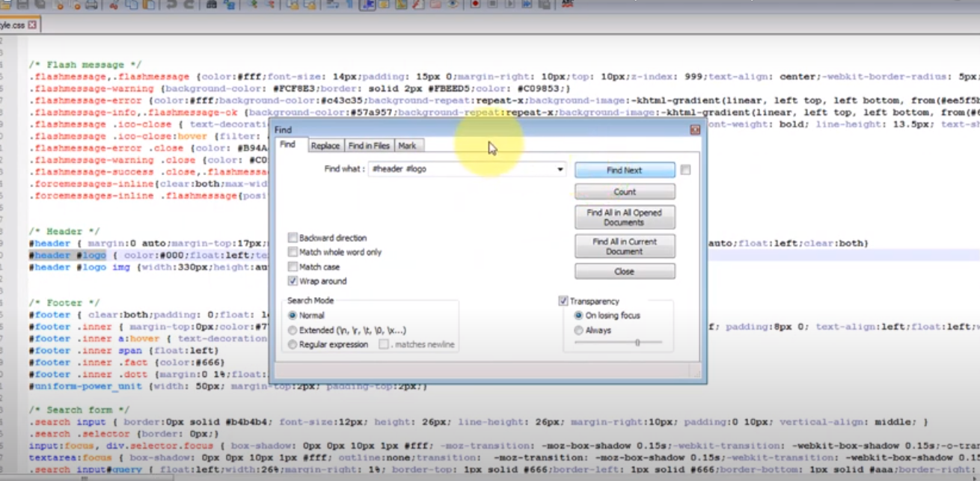The width and height of the screenshot is (980, 481).
Task: Click the ".forcemessages-inline .flashmessage" line
Action: click(x=150, y=196)
